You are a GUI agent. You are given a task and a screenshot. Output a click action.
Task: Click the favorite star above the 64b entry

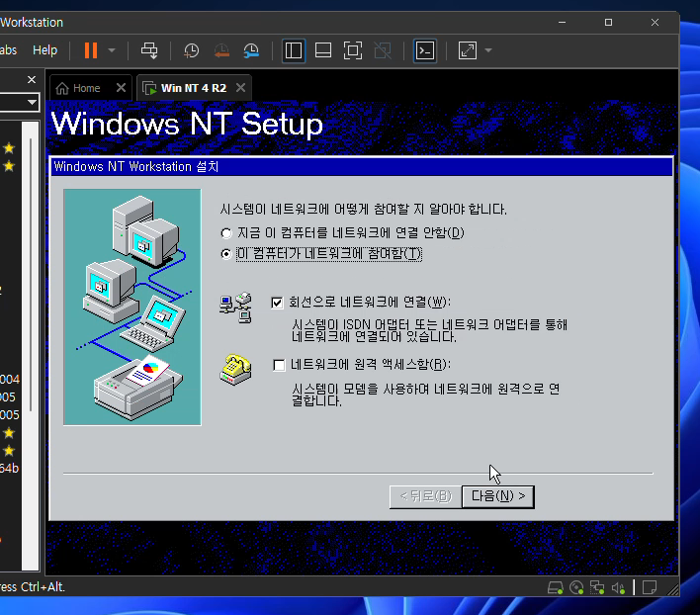tap(9, 451)
